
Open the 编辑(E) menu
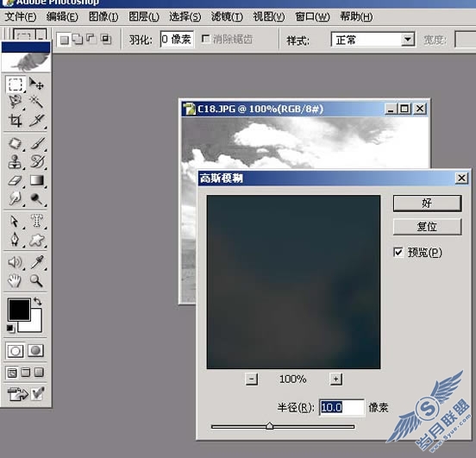62,16
